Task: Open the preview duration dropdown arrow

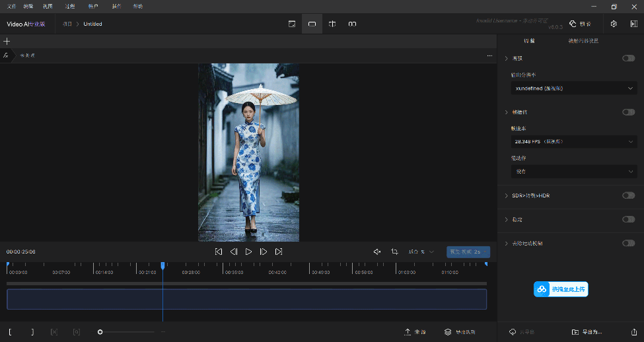Action: tap(485, 252)
